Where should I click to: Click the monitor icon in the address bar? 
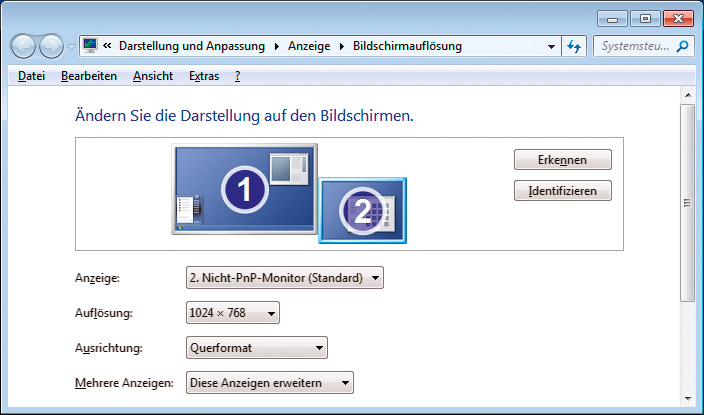point(91,46)
